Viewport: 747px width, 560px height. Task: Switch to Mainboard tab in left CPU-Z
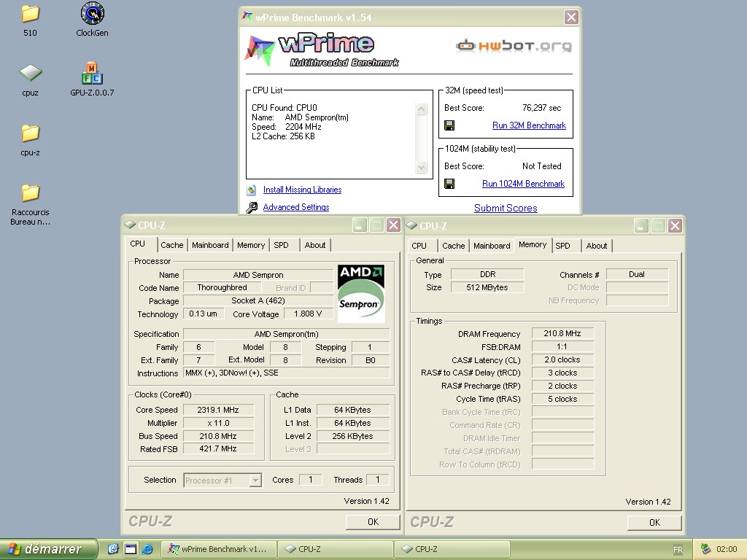click(x=210, y=245)
